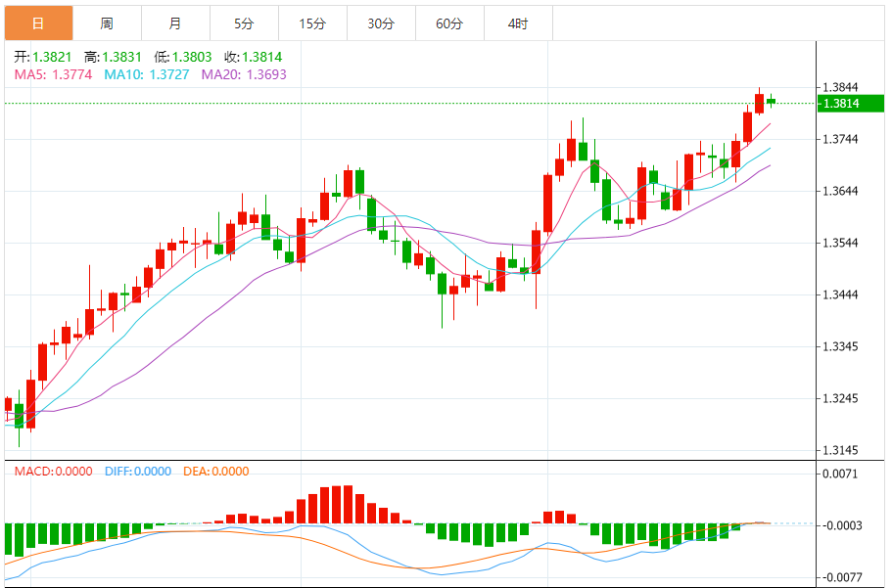Viewport: 892px width, 588px height.
Task: Click the MA10: 1.3727 indicator label
Action: (x=147, y=74)
